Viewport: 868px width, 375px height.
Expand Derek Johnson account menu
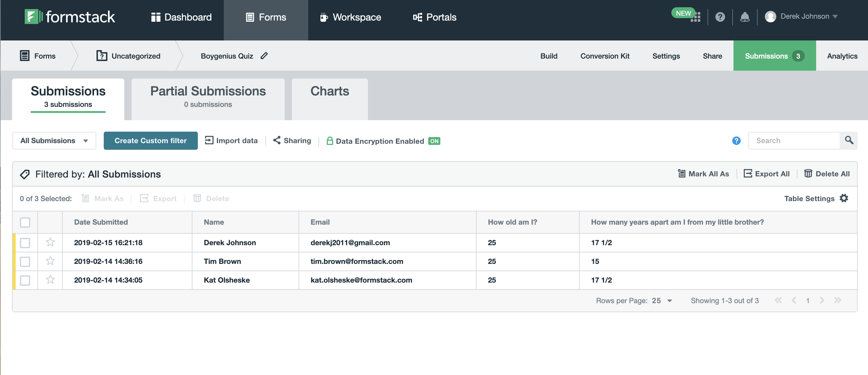click(x=801, y=17)
